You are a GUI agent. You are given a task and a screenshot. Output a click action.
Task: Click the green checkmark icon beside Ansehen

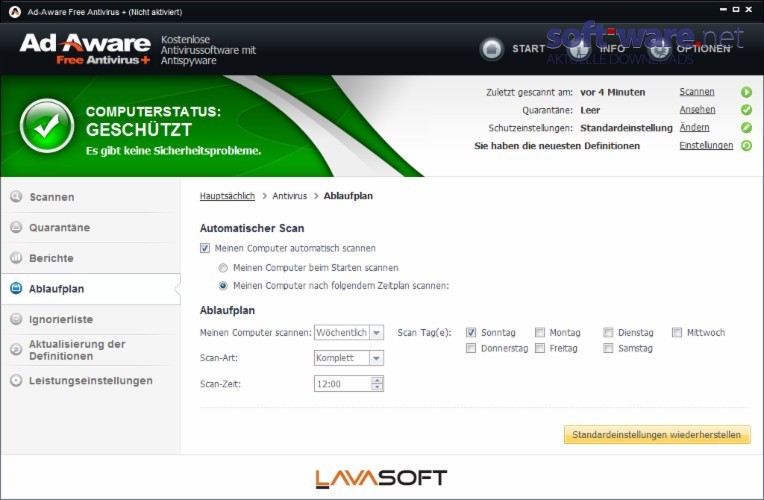point(746,110)
